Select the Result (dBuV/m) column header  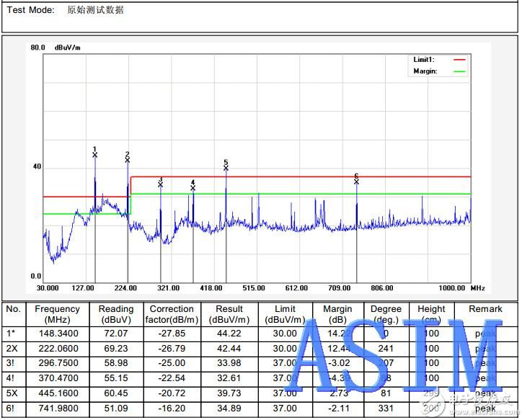pos(229,314)
